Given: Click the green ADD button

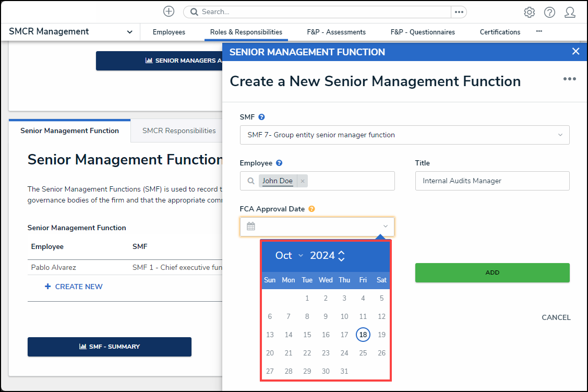Looking at the screenshot, I should [x=492, y=272].
